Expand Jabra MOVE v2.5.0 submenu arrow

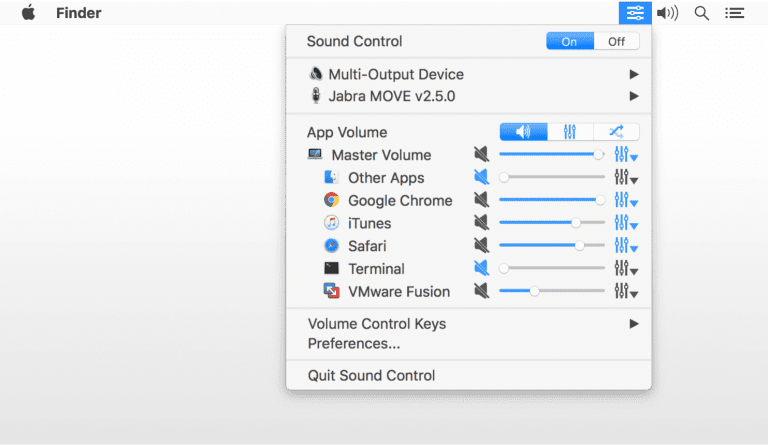[x=634, y=96]
